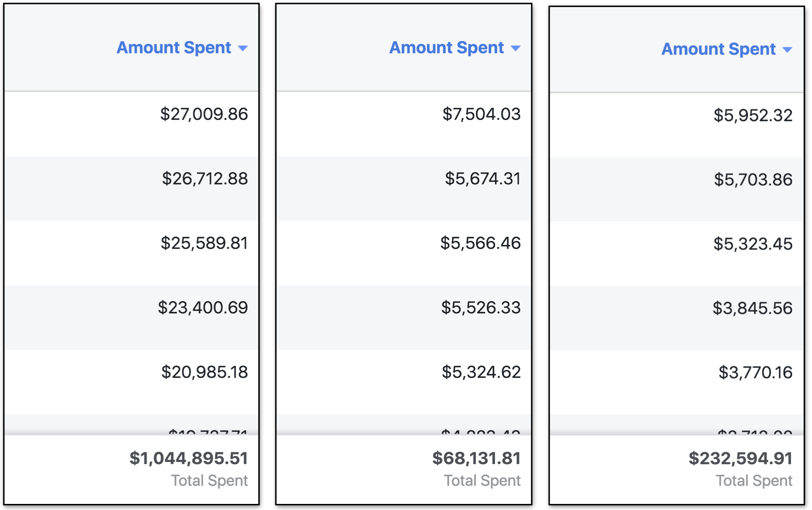Click the $232,594.91 total spent figure
This screenshot has height=510, width=812.
tap(740, 458)
